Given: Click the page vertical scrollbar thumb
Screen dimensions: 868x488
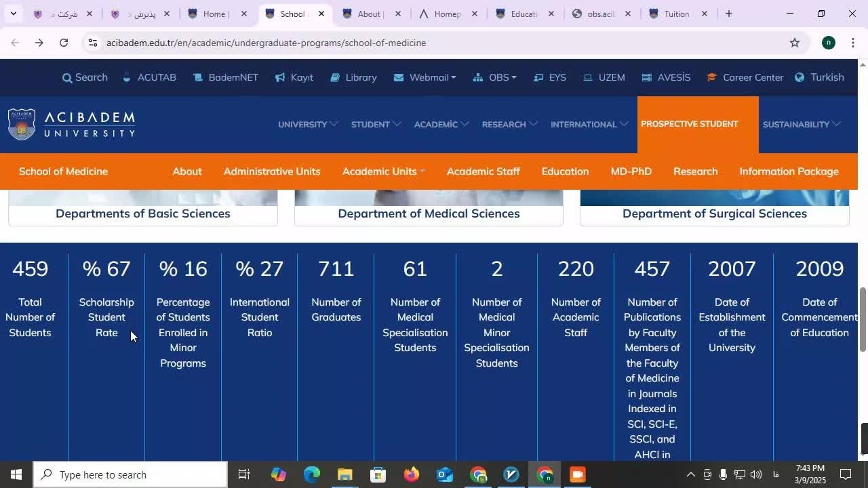Looking at the screenshot, I should 863,319.
